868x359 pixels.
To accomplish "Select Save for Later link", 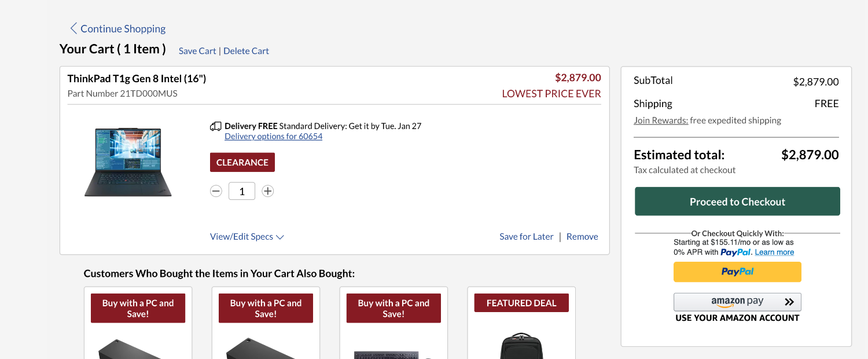I will tap(526, 237).
